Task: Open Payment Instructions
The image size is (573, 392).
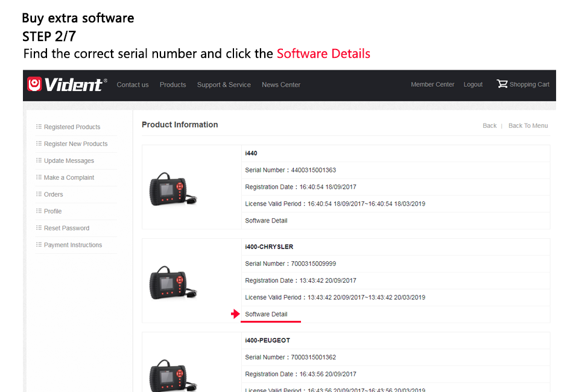Action: pyautogui.click(x=73, y=245)
